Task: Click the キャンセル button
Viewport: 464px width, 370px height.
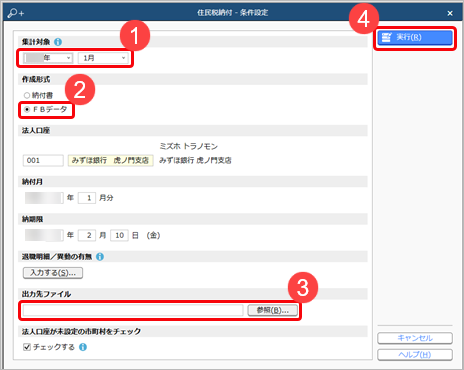Action: coord(415,338)
